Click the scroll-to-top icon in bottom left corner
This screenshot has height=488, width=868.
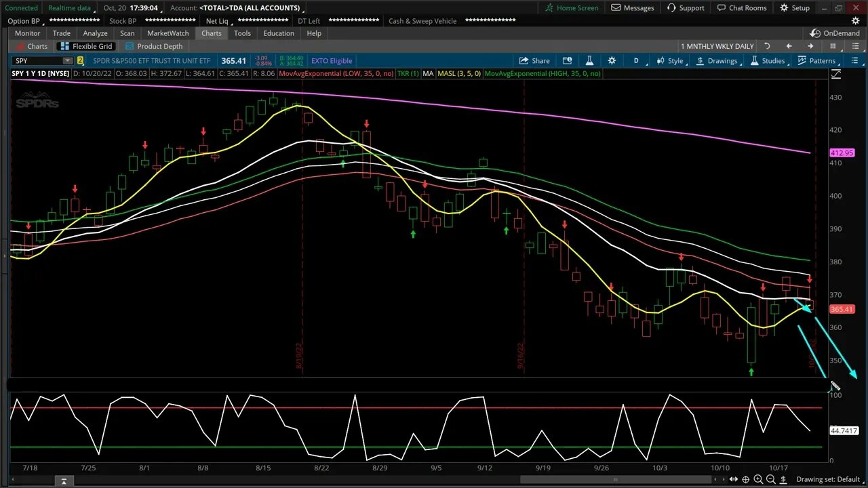(64, 481)
